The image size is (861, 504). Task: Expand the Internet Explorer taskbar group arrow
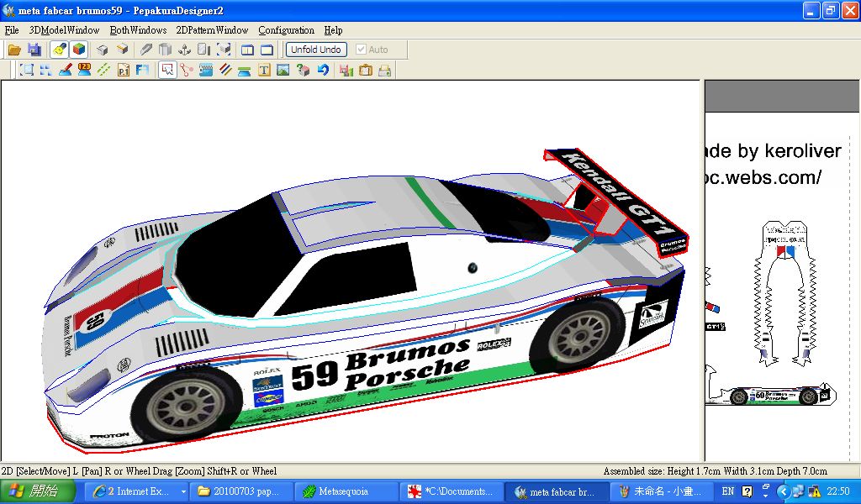pos(183,491)
